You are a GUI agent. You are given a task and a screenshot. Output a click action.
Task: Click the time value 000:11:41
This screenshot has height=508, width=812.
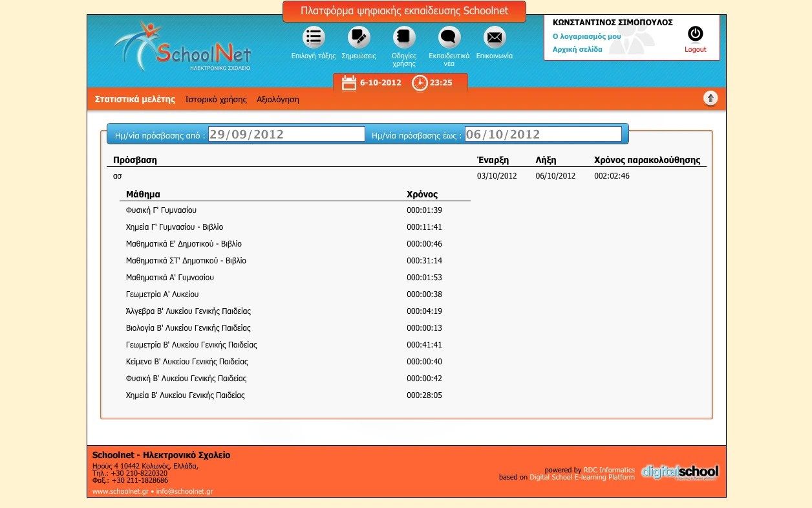[x=424, y=227]
